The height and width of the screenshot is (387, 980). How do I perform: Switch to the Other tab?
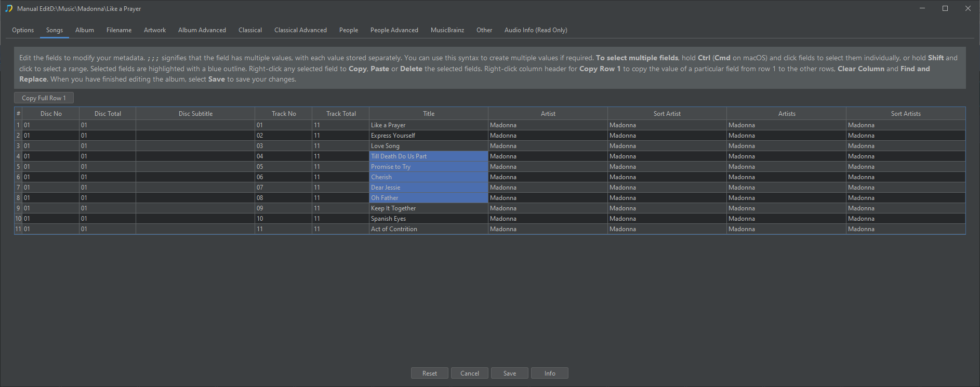pyautogui.click(x=484, y=30)
